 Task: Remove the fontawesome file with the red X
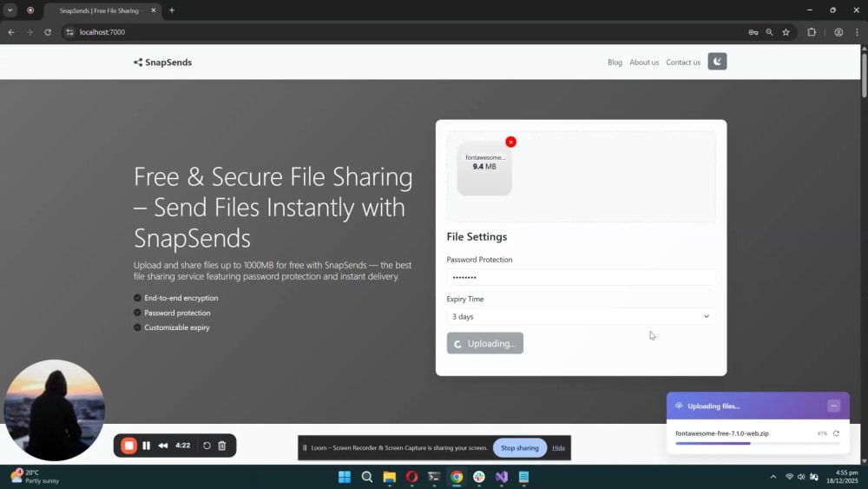(x=510, y=142)
